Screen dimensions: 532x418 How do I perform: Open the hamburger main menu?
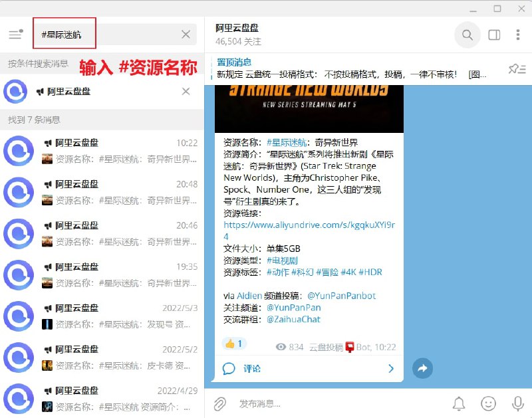coord(15,35)
